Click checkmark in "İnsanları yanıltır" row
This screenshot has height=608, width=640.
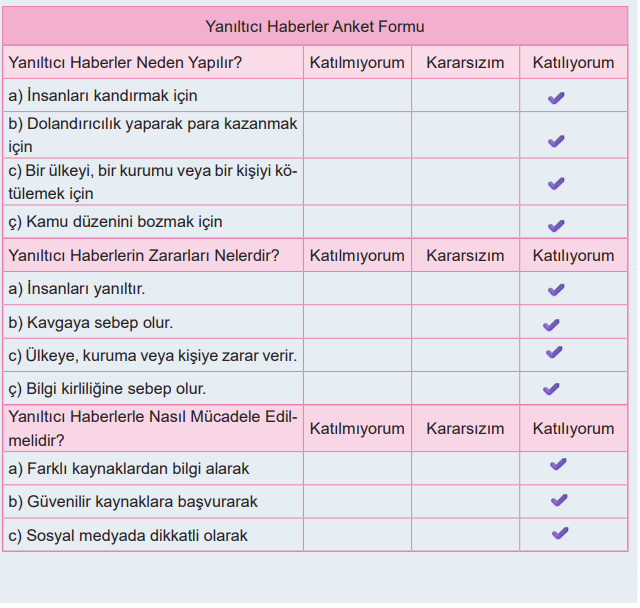tap(556, 290)
